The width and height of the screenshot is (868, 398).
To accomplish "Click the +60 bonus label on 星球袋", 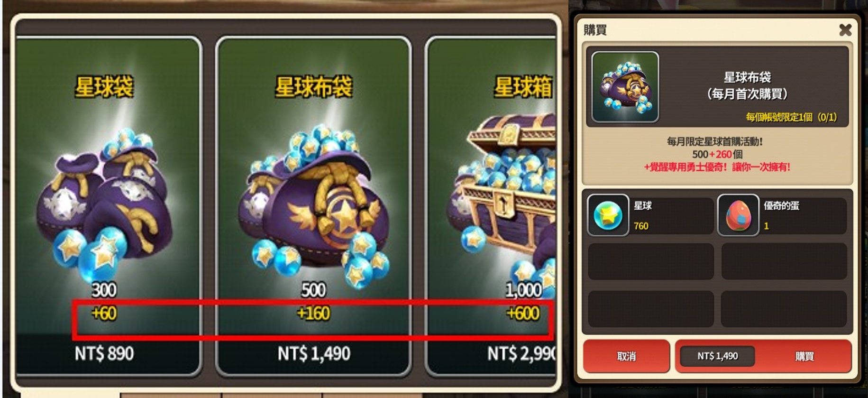I will pyautogui.click(x=104, y=313).
